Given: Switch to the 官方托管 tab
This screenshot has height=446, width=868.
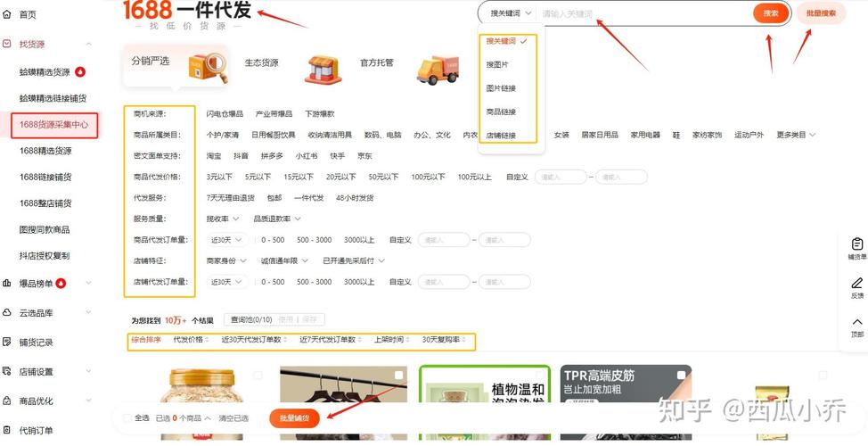Looking at the screenshot, I should click(376, 62).
